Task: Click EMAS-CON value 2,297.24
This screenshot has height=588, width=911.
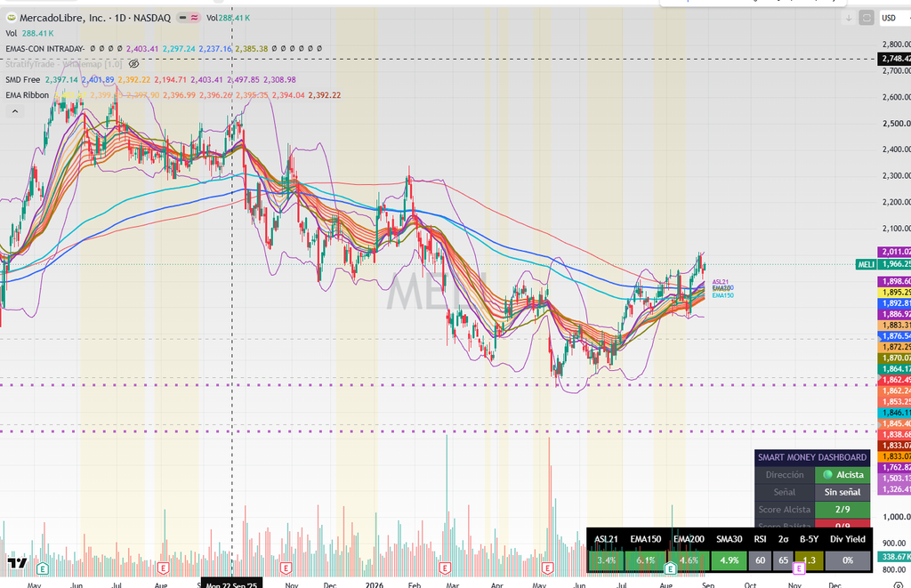Action: 179,49
